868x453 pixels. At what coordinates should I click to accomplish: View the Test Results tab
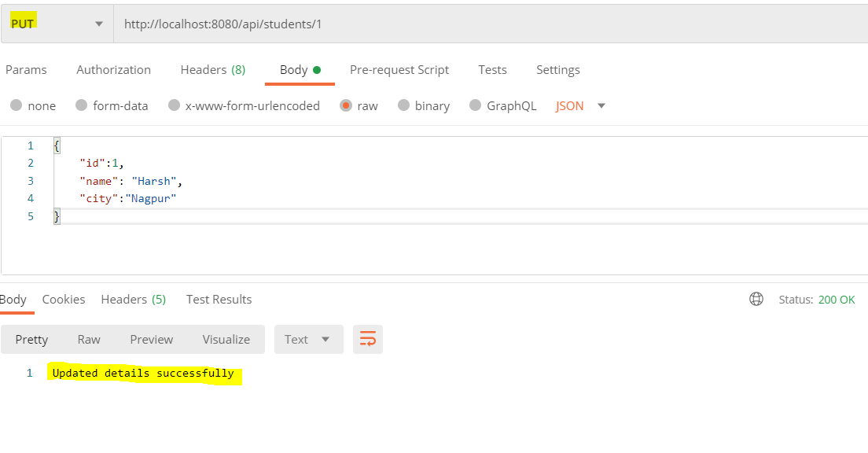click(219, 299)
